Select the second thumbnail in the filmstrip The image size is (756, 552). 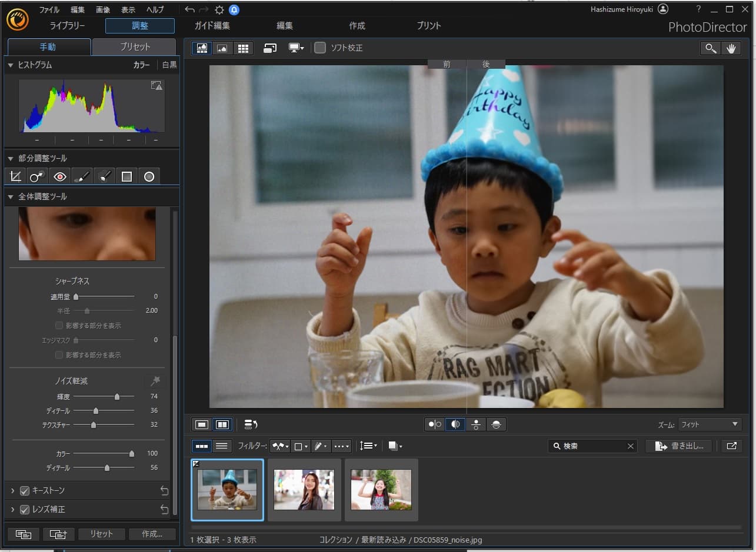(304, 490)
